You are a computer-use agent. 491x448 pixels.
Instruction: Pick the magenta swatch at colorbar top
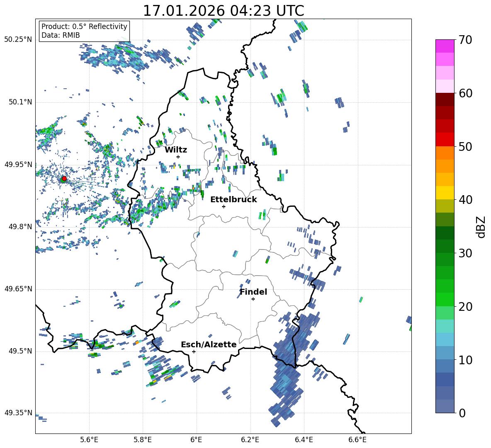click(445, 46)
